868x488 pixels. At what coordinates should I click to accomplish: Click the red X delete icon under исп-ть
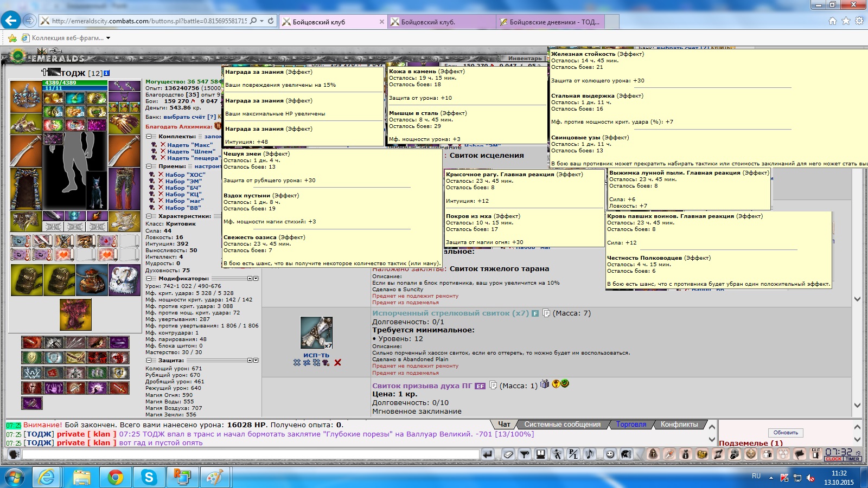[337, 363]
